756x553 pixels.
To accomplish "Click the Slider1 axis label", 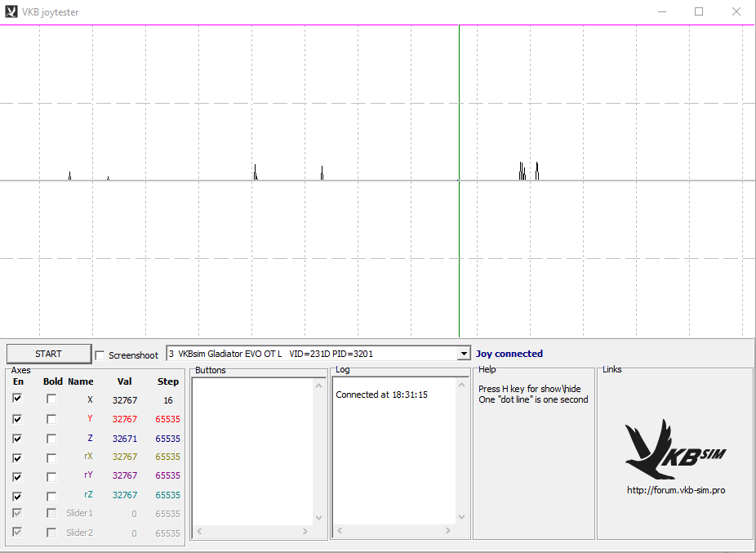I will (79, 513).
